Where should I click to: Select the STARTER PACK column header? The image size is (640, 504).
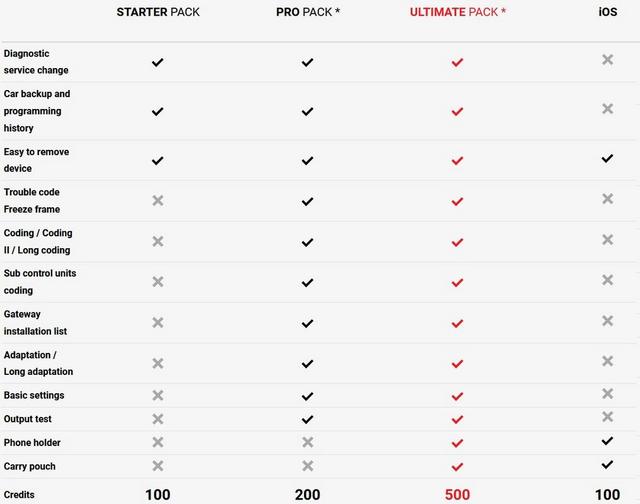[158, 12]
